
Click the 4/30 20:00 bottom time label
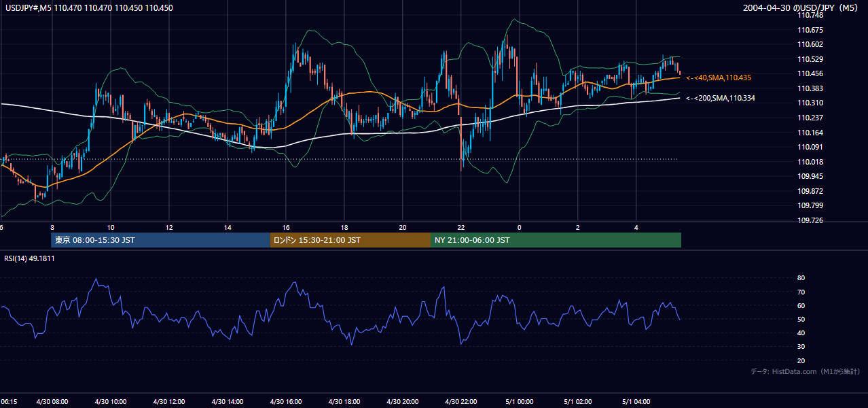click(403, 401)
